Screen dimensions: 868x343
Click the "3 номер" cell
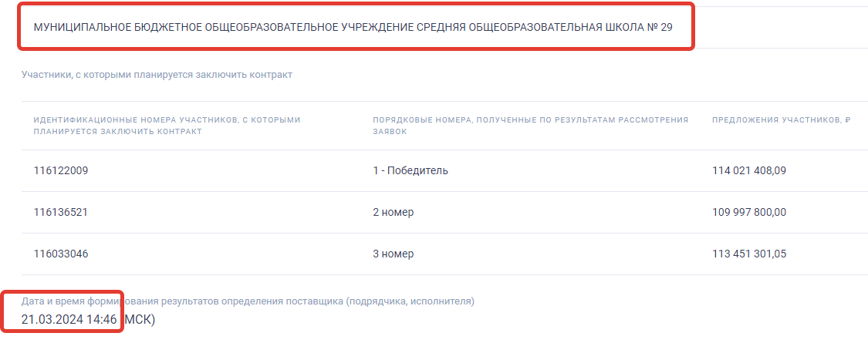coord(393,254)
